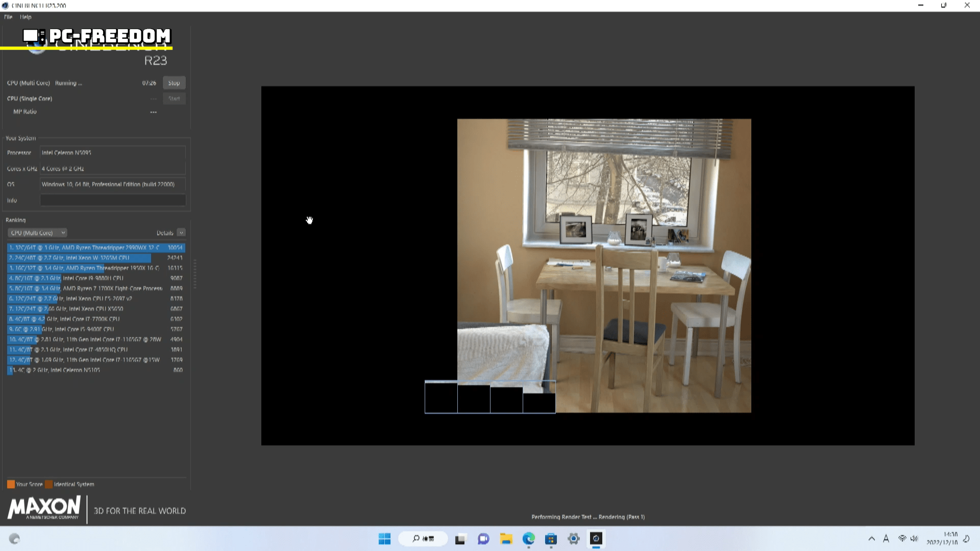Open the Windows Start menu icon
This screenshot has width=980, height=551.
click(x=384, y=539)
